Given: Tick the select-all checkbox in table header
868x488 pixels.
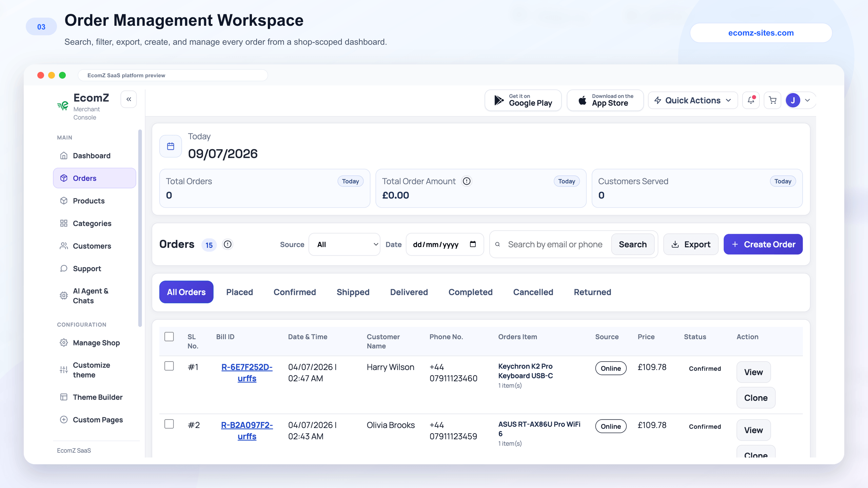Looking at the screenshot, I should click(169, 337).
